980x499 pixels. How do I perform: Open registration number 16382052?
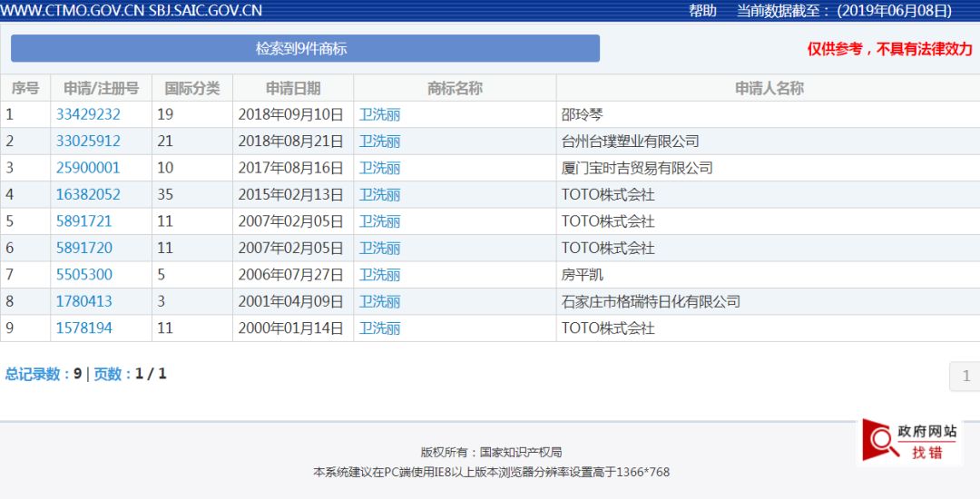coord(88,194)
